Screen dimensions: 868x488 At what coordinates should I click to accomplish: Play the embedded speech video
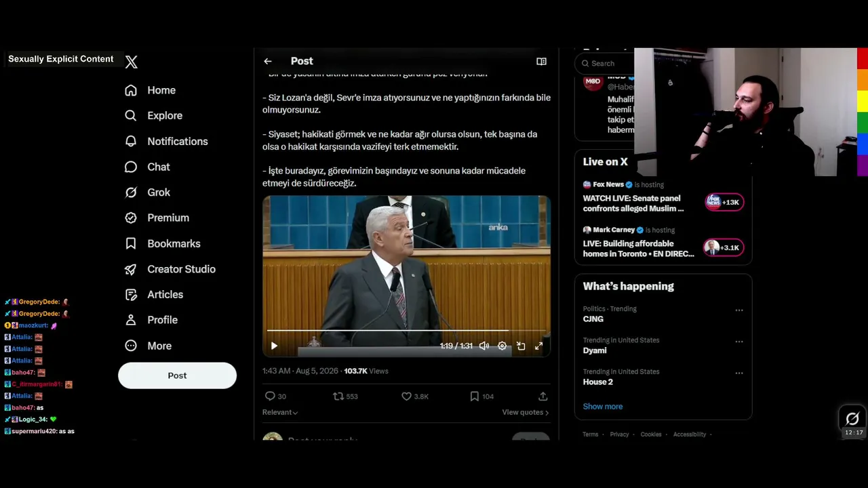point(274,346)
